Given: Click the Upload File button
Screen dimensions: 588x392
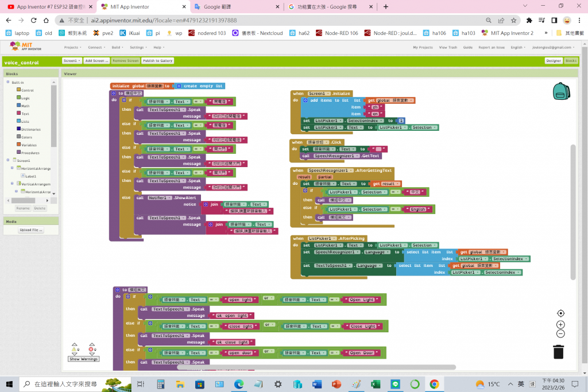Looking at the screenshot, I should click(x=31, y=230).
